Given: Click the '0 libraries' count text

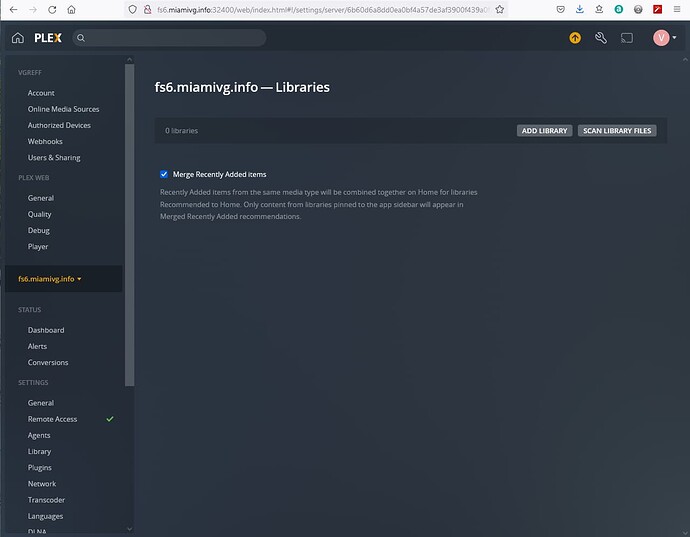Looking at the screenshot, I should (x=181, y=131).
